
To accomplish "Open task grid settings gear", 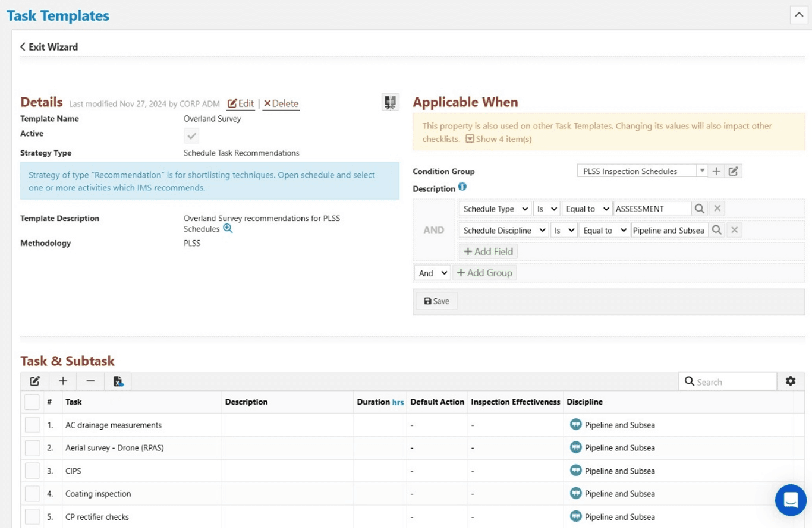I will [x=791, y=381].
